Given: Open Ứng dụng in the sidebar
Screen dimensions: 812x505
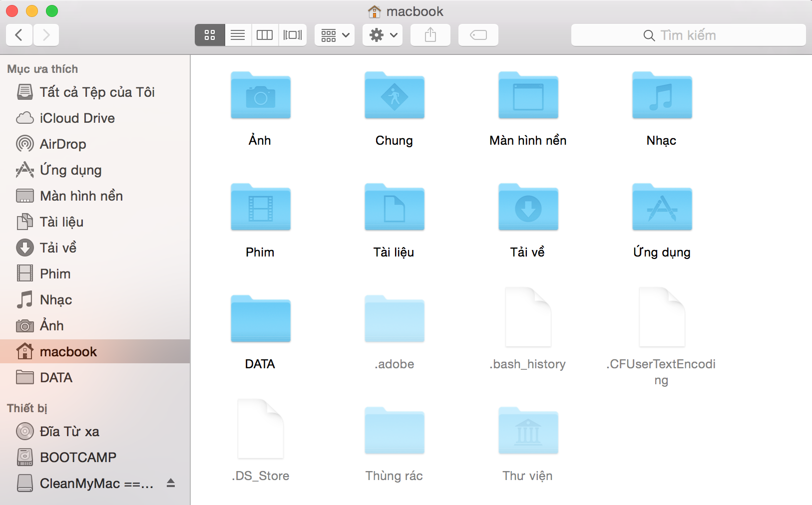Looking at the screenshot, I should [x=70, y=170].
